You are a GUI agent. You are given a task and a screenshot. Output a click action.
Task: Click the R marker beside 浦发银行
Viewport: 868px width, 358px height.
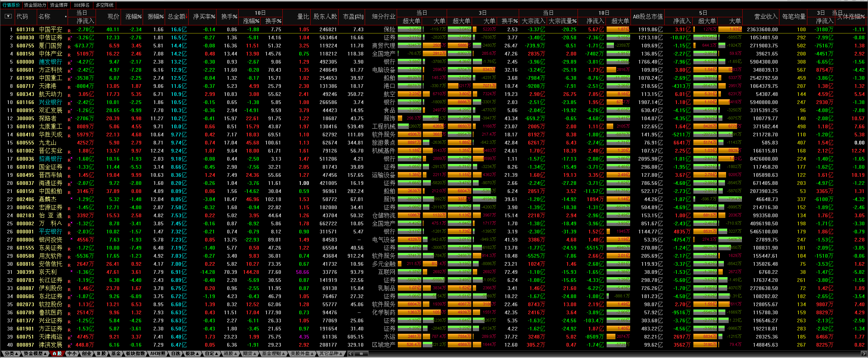point(69,62)
